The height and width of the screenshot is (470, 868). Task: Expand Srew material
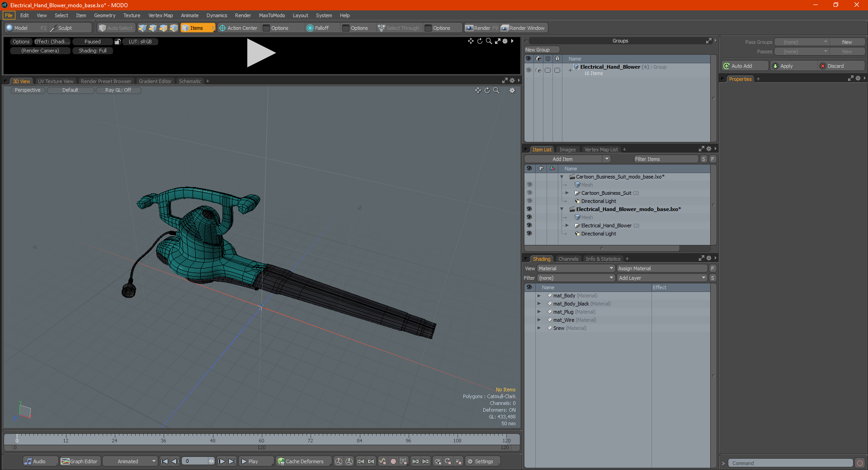click(x=539, y=328)
